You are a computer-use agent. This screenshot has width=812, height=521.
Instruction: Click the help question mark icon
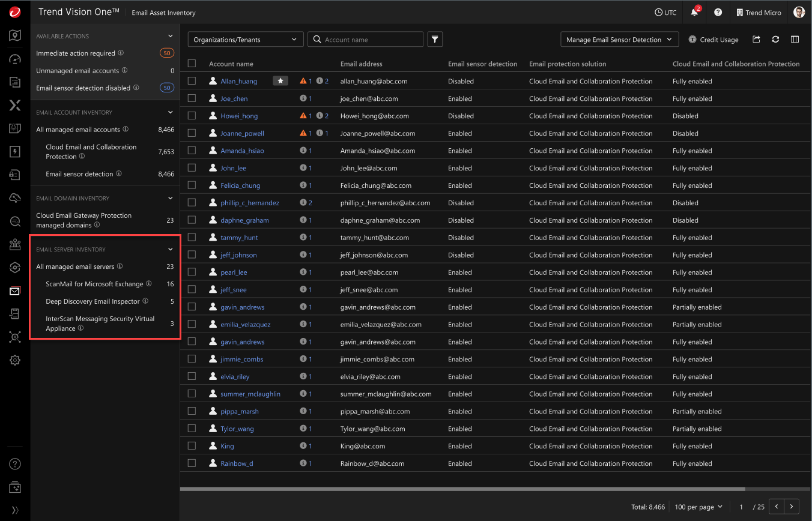[x=718, y=12]
